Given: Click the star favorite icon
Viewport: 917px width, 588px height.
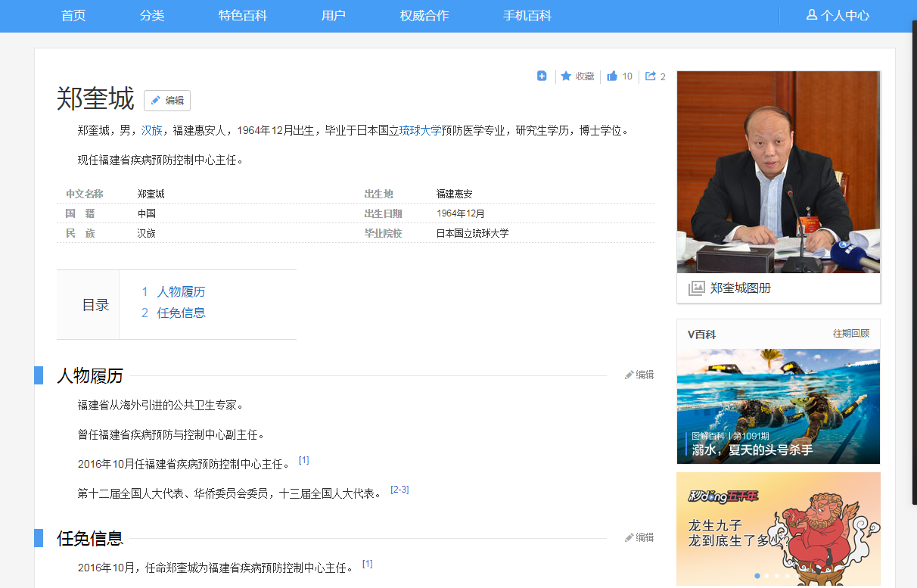Looking at the screenshot, I should coord(566,76).
